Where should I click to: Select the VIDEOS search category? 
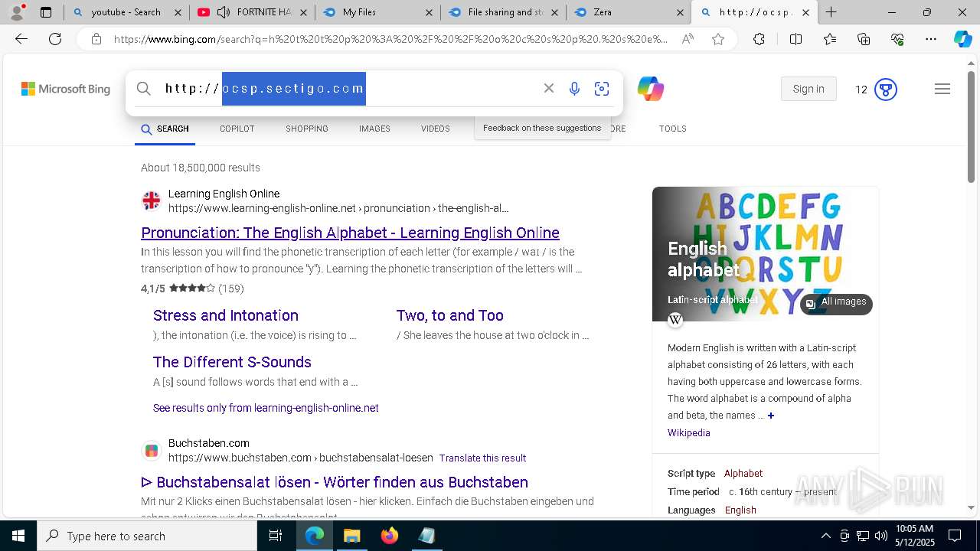coord(435,129)
